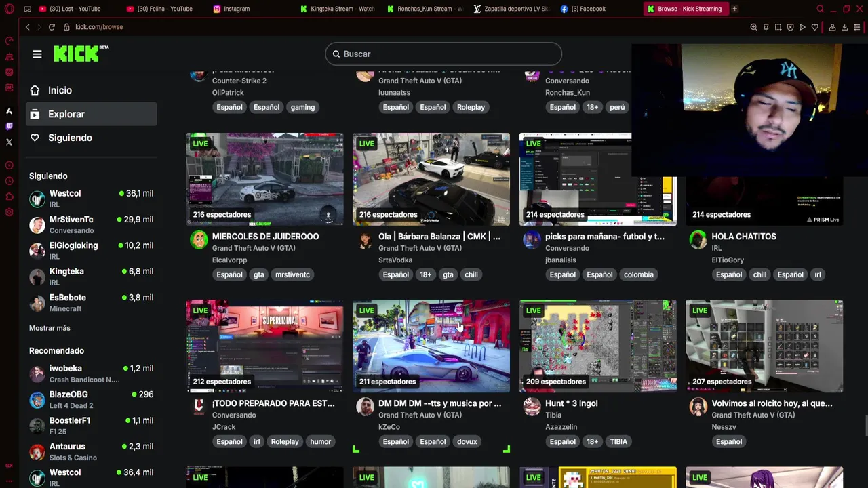Open Hunt * 3 Ingol stream title
The height and width of the screenshot is (488, 868).
pos(571,403)
